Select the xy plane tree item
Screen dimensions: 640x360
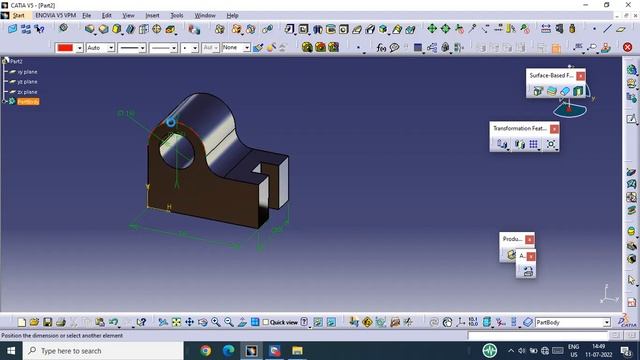[27, 72]
